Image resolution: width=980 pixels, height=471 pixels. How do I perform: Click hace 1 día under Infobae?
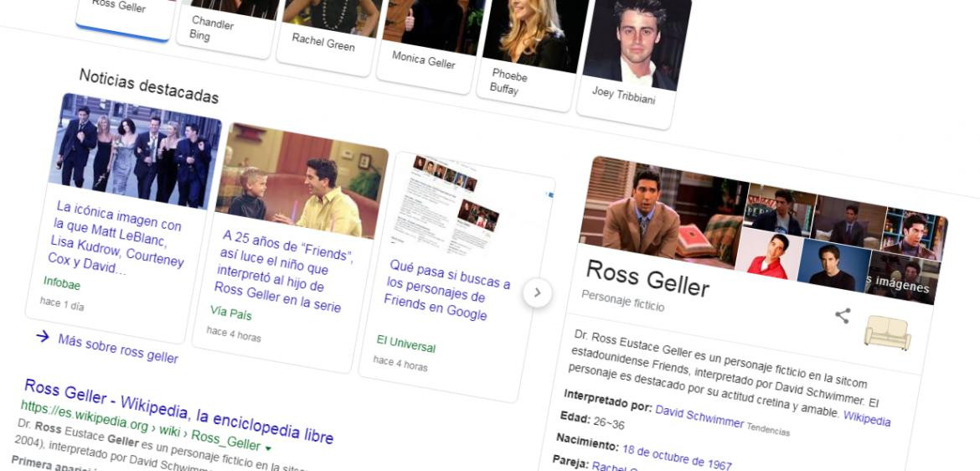(x=61, y=304)
